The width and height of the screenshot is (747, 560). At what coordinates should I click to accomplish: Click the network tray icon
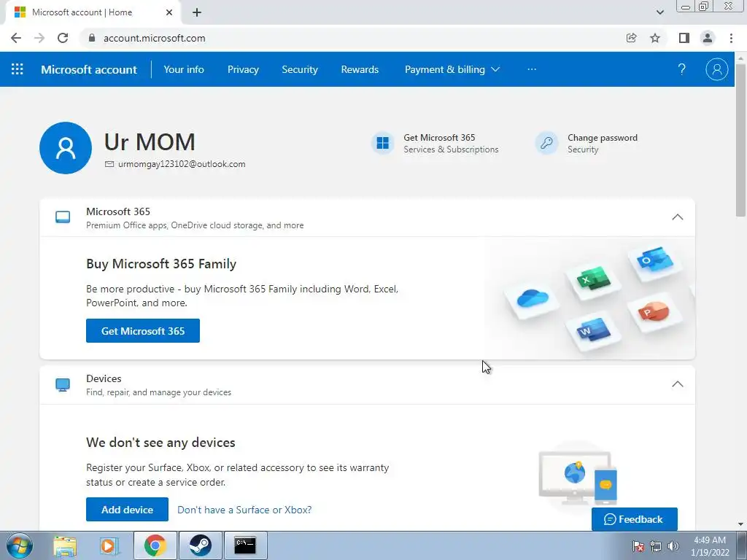click(x=656, y=546)
